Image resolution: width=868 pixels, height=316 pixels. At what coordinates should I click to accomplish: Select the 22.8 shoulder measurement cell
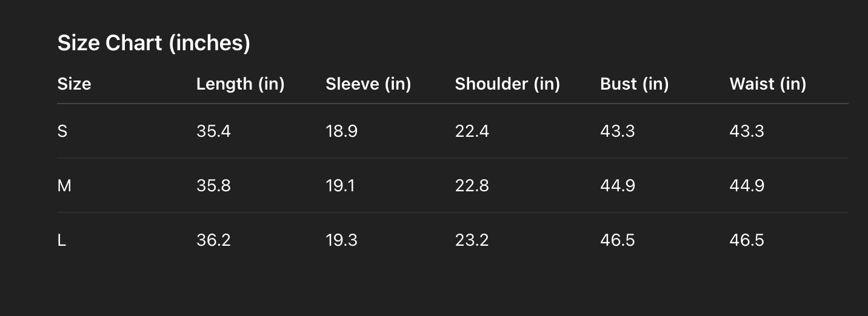click(x=472, y=186)
